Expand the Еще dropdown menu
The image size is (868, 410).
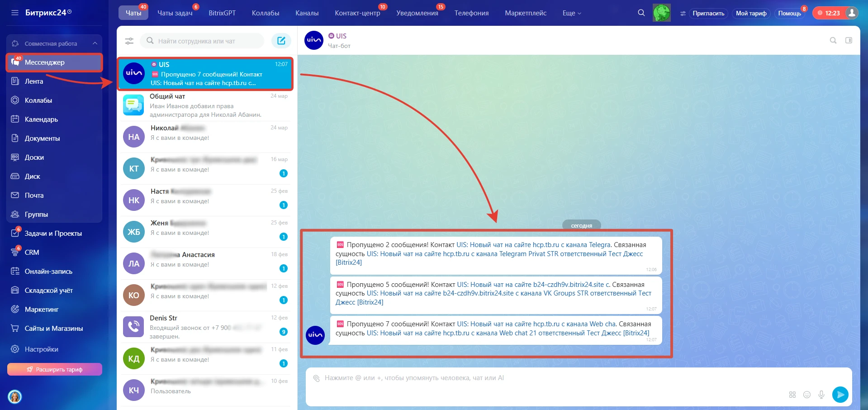[x=571, y=13]
